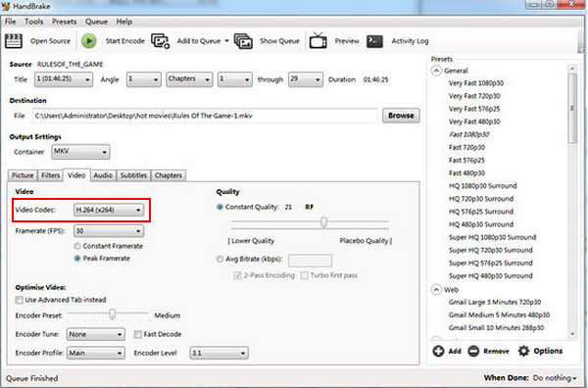Click the Preview television icon

click(318, 40)
